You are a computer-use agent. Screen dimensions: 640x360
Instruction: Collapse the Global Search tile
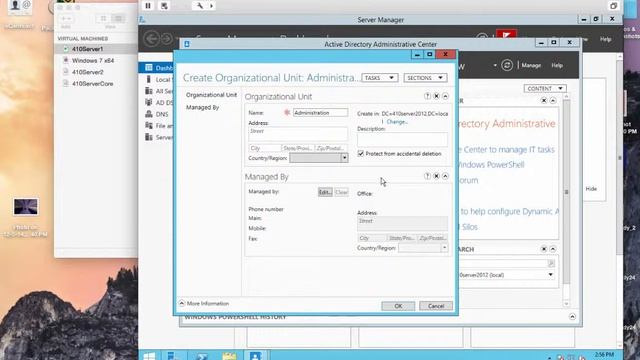(553, 249)
